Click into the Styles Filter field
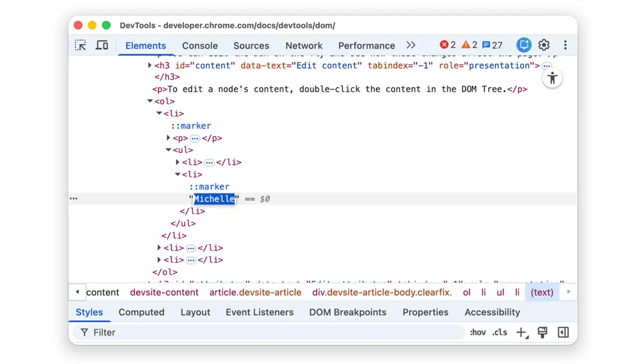The height and width of the screenshot is (364, 642). (270, 332)
